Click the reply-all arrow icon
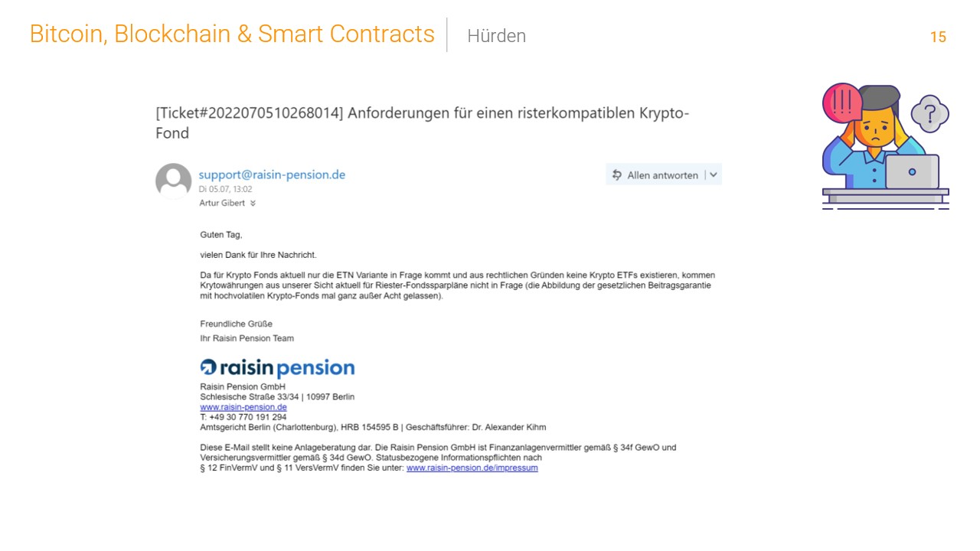This screenshot has width=980, height=551. 617,175
